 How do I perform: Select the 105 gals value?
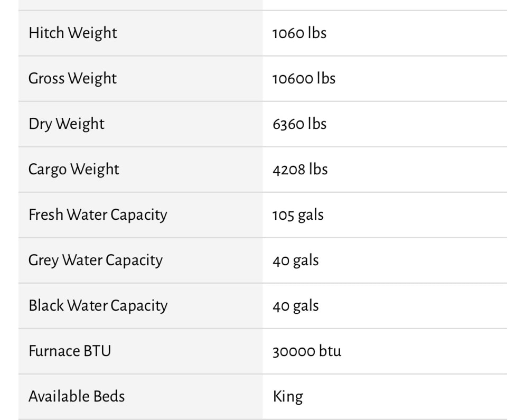[298, 215]
